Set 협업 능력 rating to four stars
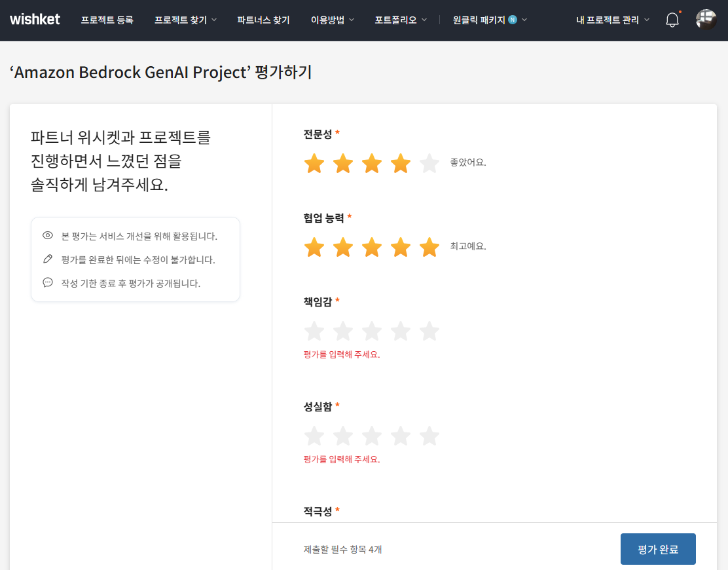Screen dimensions: 728x570 (x=401, y=248)
